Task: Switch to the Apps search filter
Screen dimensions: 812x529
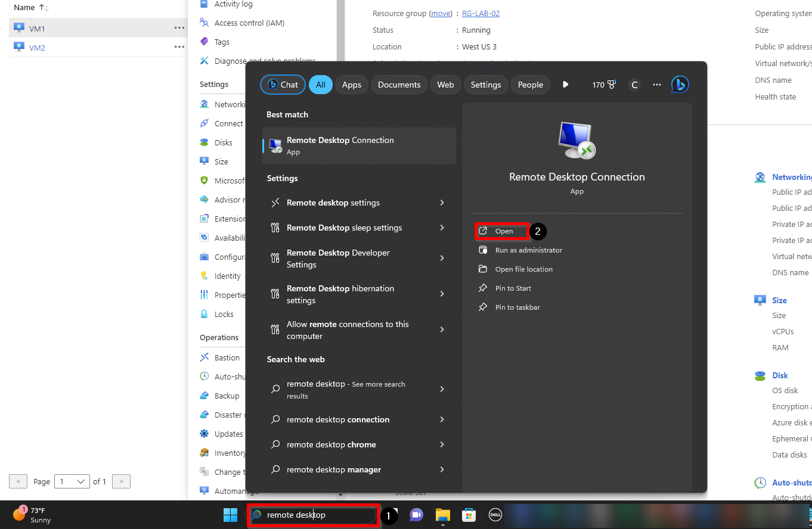Action: pos(352,85)
